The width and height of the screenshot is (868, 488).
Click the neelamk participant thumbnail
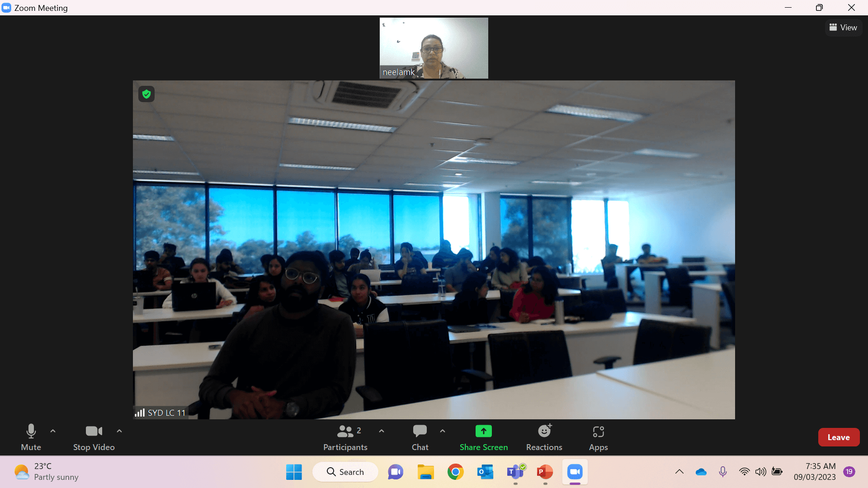click(x=434, y=47)
